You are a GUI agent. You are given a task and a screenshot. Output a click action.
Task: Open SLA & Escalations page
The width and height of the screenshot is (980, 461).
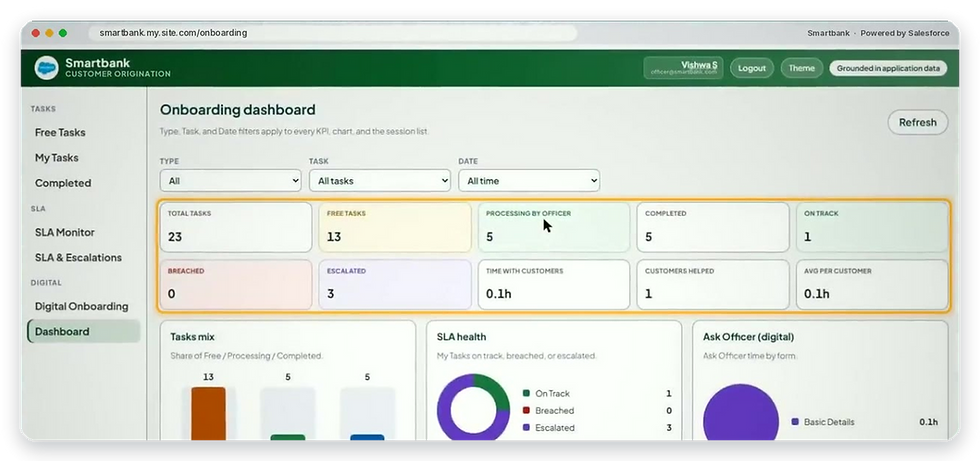[x=78, y=257]
